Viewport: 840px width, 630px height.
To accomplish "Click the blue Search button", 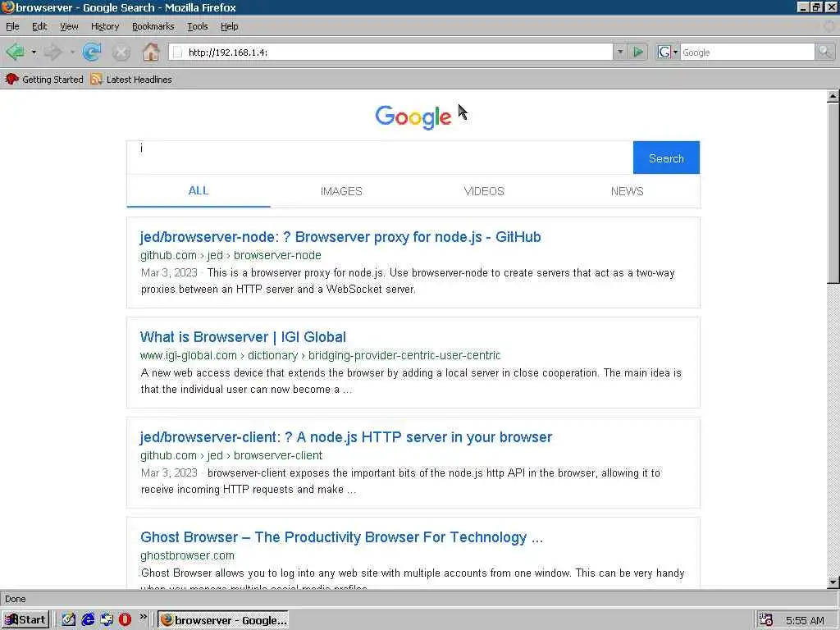I will 666,157.
